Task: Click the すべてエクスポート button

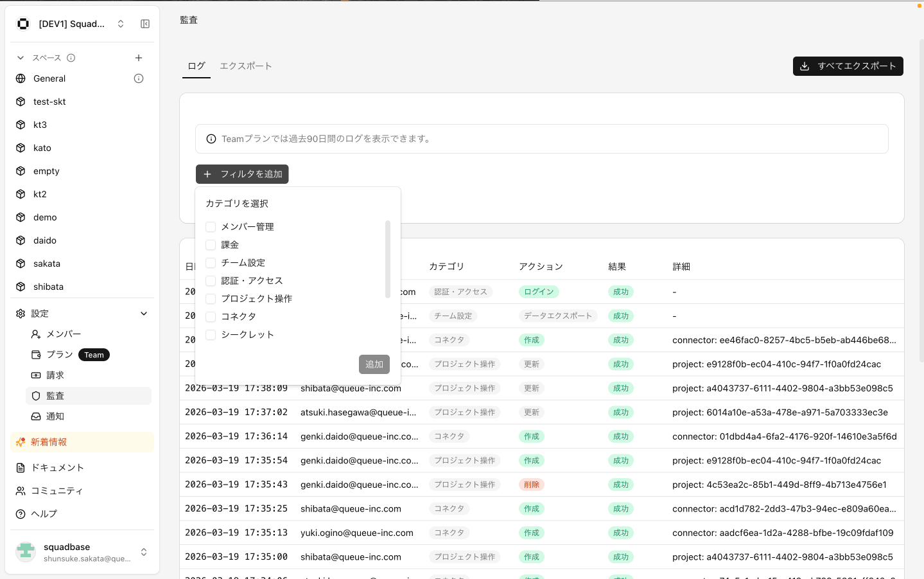Action: click(848, 66)
